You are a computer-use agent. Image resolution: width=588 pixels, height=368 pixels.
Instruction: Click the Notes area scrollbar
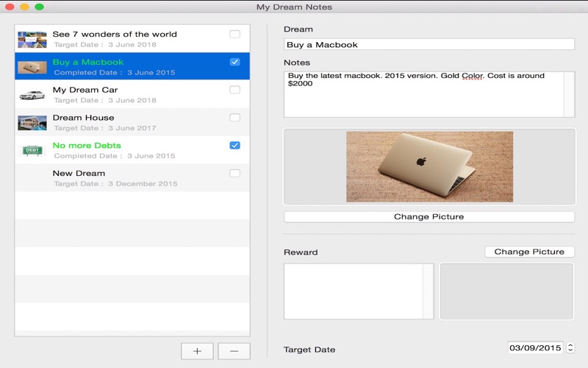(569, 94)
